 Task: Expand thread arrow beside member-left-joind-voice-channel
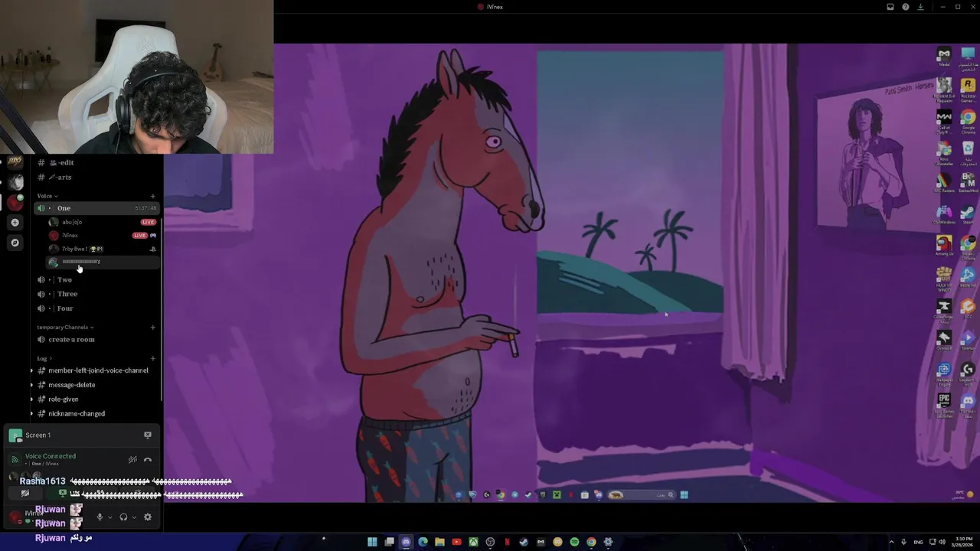point(31,370)
